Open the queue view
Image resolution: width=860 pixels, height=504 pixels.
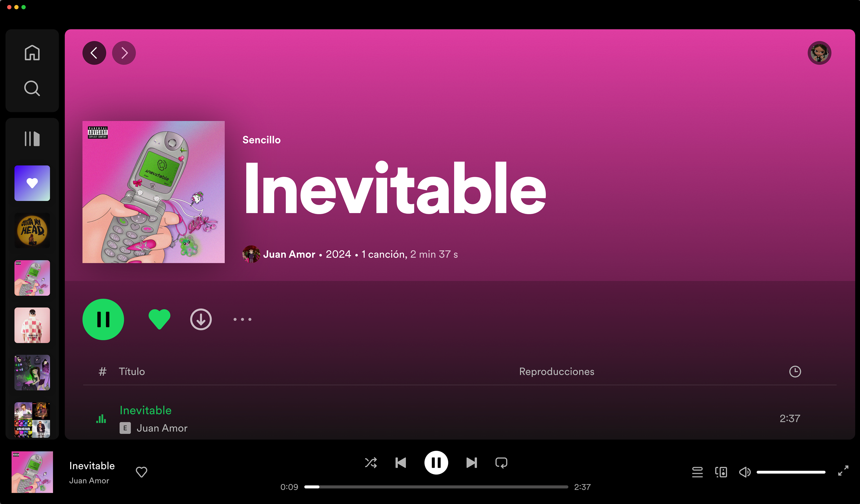(x=697, y=472)
